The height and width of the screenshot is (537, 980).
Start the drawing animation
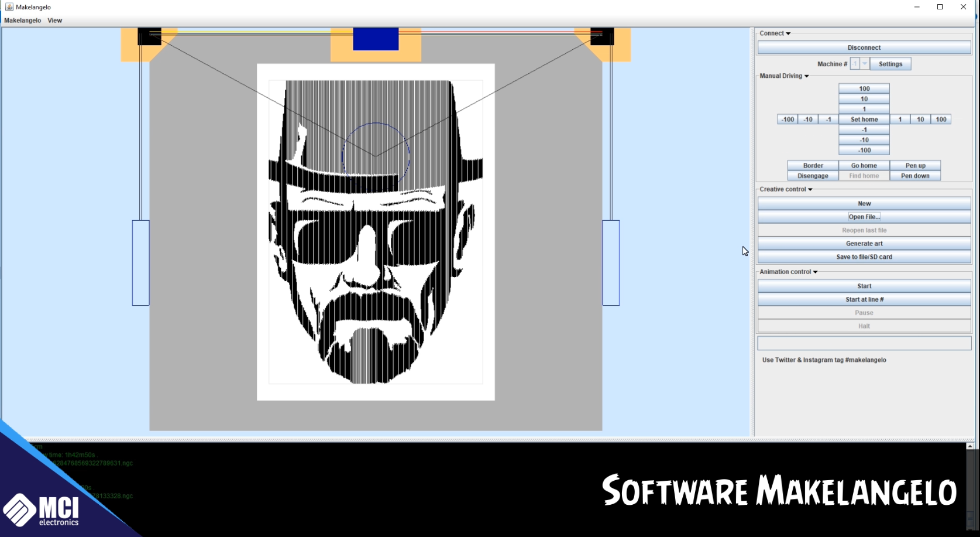tap(864, 286)
